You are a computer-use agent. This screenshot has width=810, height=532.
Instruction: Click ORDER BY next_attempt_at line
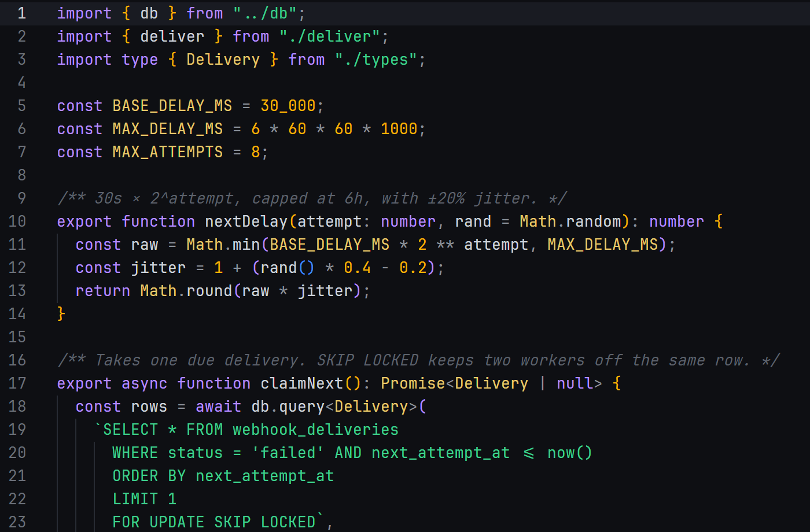223,475
